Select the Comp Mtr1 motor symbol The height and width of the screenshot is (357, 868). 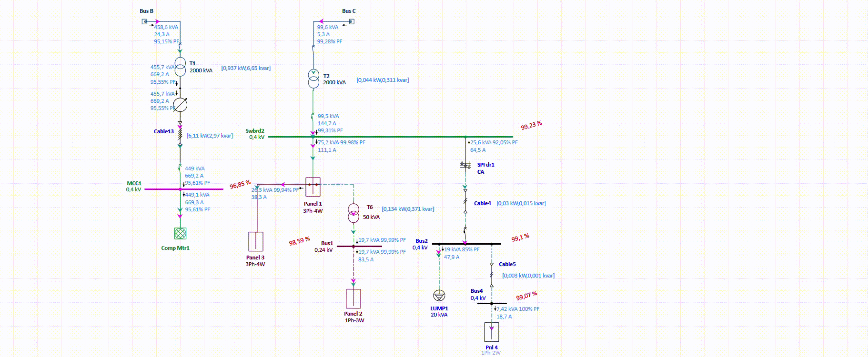coord(180,233)
